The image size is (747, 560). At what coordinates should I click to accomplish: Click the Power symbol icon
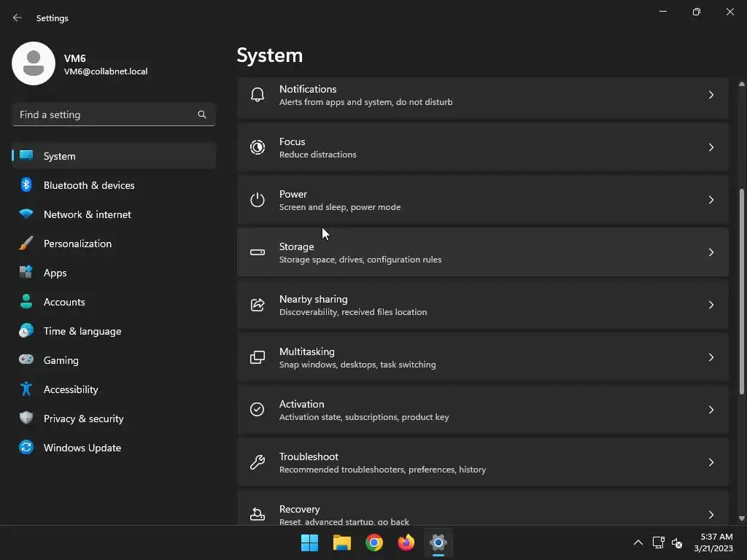tap(258, 200)
